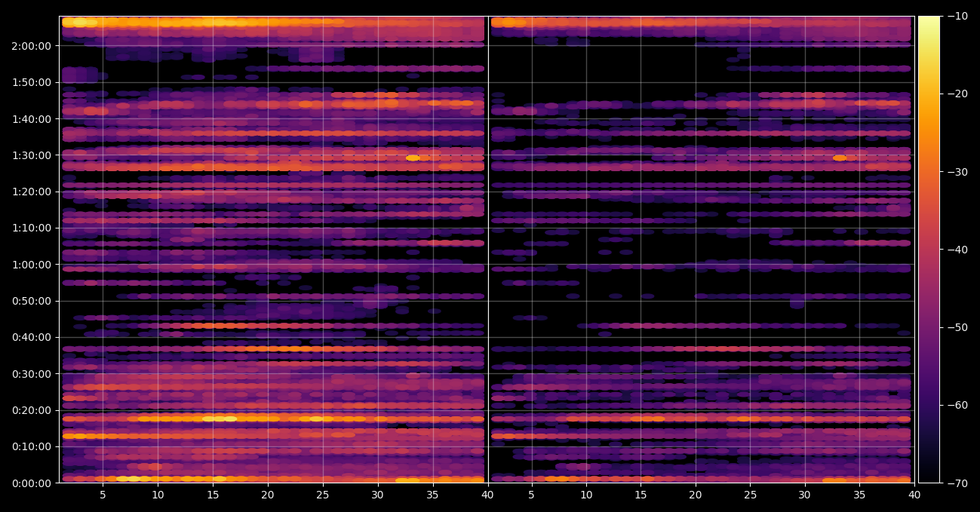Click the -50 colorbar tick label
Viewport: 980px width, 512px height.
pyautogui.click(x=957, y=327)
